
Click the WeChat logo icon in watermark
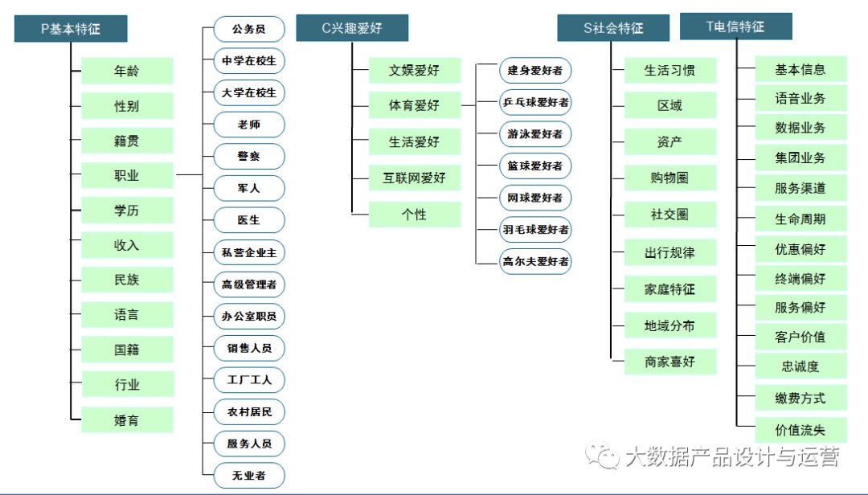602,455
